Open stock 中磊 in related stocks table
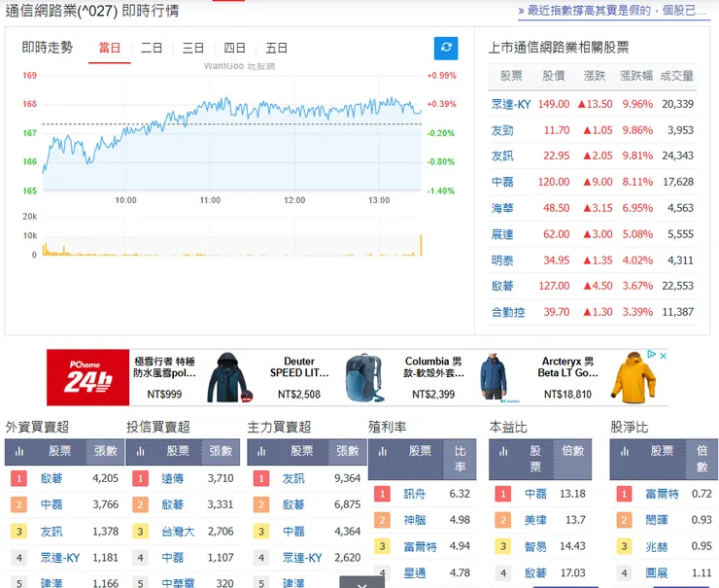719x588 pixels. coord(502,182)
